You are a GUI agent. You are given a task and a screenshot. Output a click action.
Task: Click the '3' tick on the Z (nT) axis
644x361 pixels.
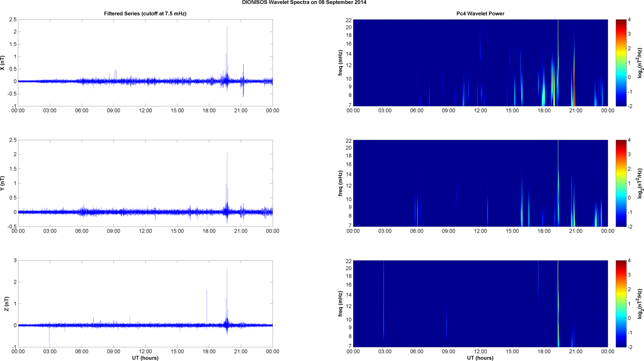tap(15, 260)
